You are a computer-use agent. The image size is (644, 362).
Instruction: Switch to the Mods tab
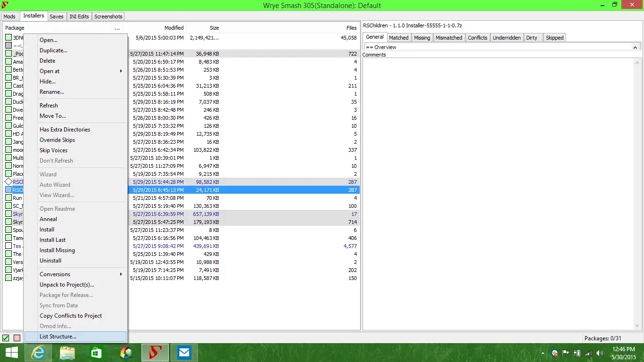9,16
